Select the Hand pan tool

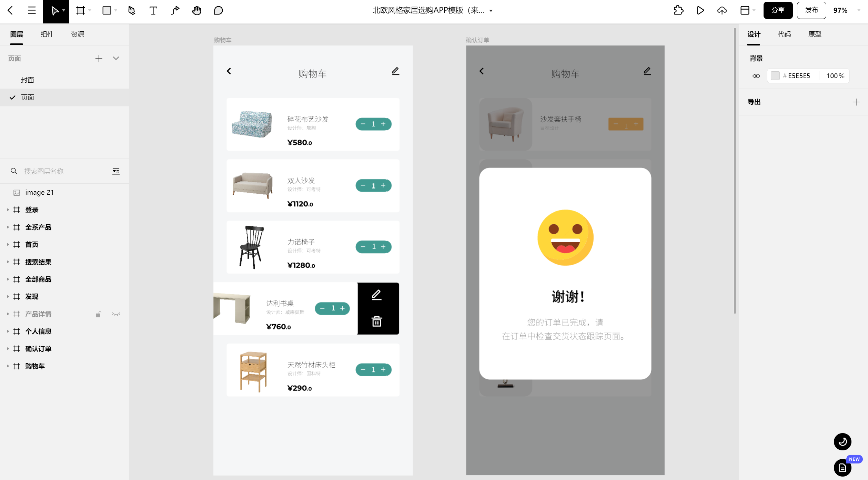197,10
